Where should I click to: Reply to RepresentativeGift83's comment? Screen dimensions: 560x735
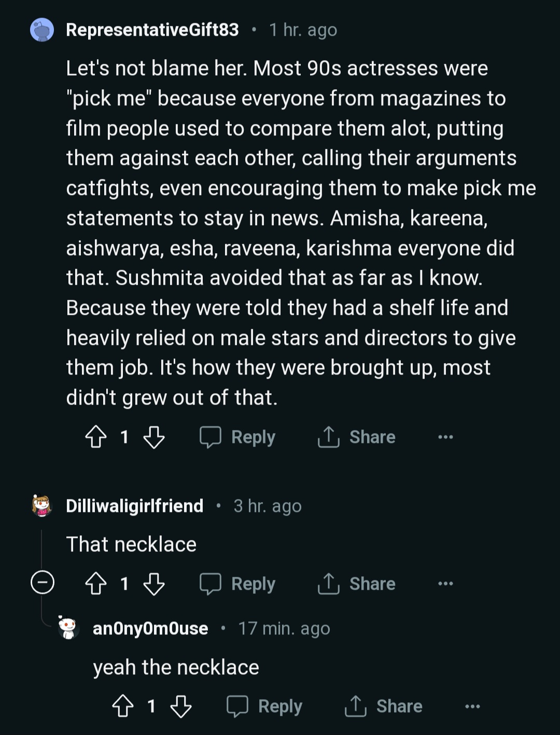[x=238, y=437]
